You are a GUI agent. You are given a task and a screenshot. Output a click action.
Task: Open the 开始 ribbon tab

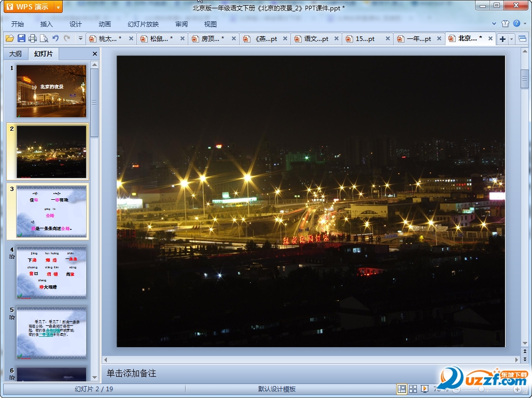[17, 24]
